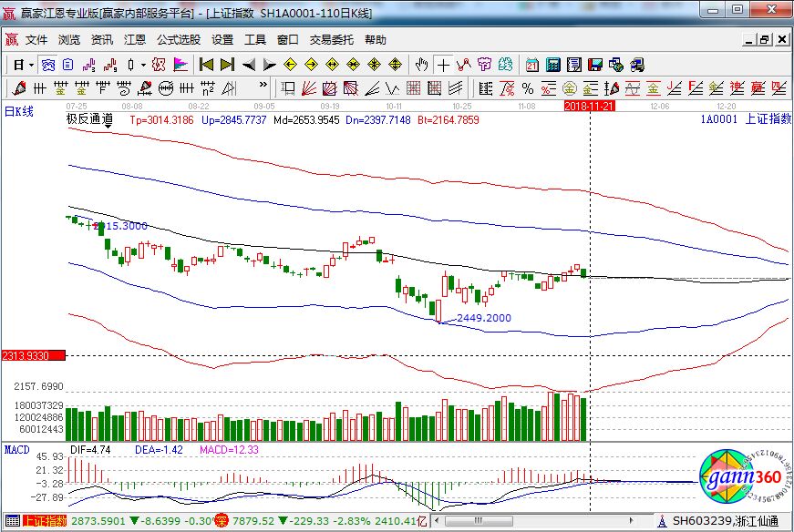Open the calendar icon showing 21
The width and height of the screenshot is (794, 532).
tap(532, 65)
